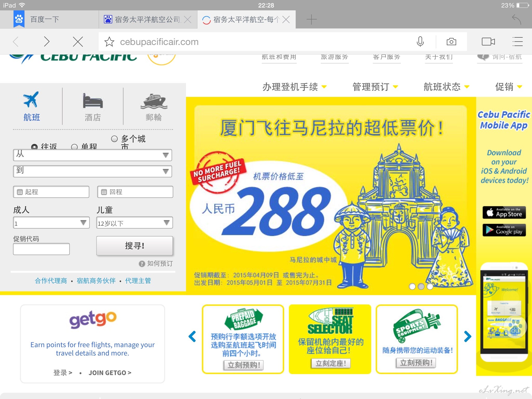
Task: Open the 代理主管 link
Action: pos(138,281)
